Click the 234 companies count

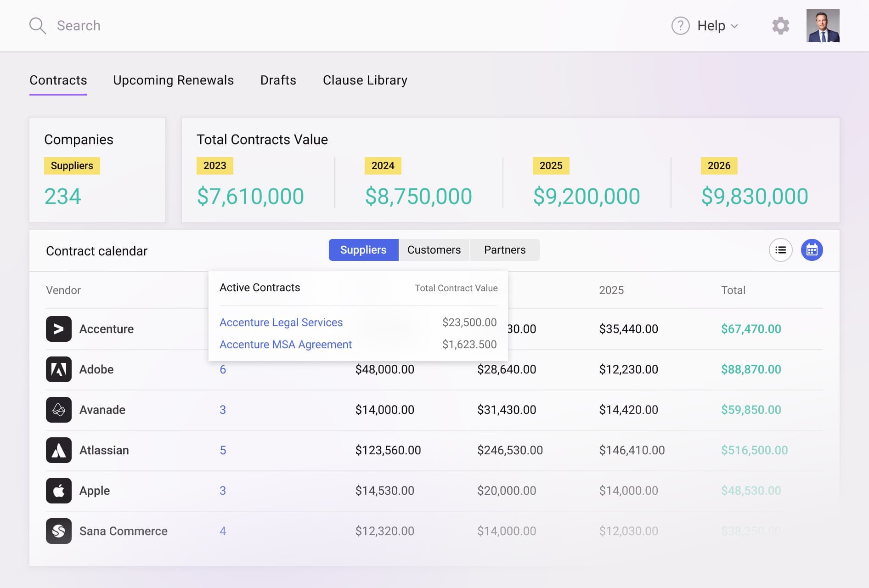click(x=63, y=197)
